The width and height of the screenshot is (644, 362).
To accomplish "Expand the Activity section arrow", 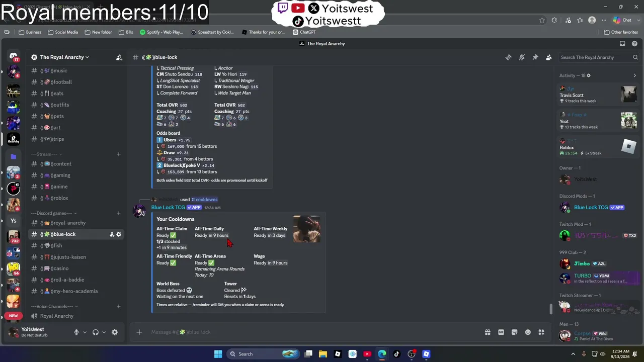I will coord(634,75).
